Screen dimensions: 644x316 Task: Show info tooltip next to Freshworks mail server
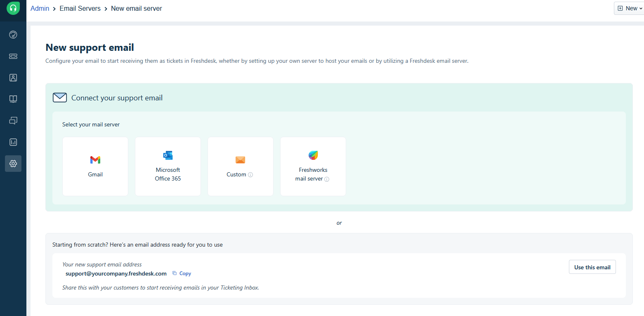point(327,179)
